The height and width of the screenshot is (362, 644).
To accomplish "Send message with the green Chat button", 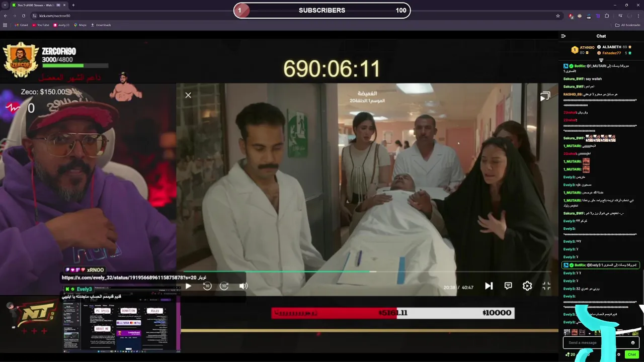I will (x=632, y=354).
